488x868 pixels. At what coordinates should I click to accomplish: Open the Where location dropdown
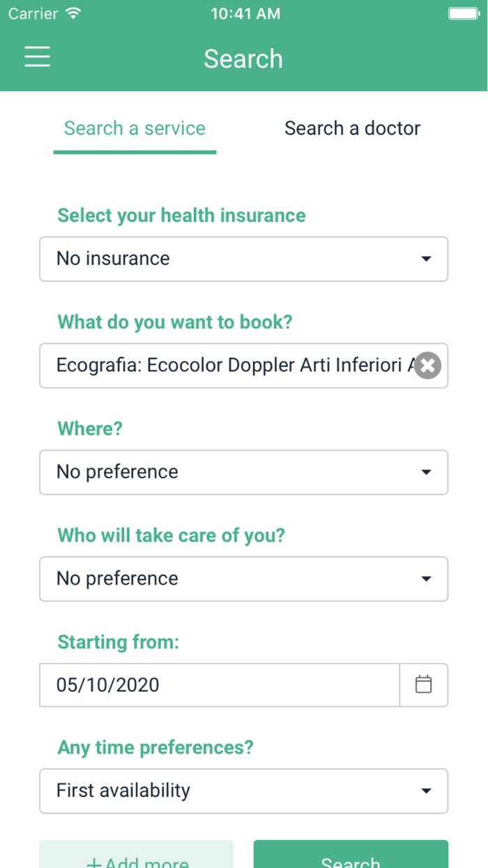point(243,472)
